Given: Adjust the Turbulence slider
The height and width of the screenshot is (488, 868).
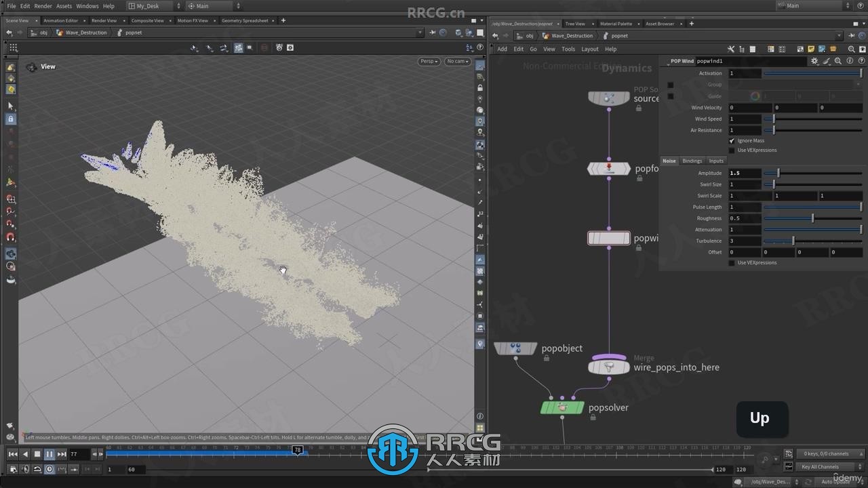Looking at the screenshot, I should (x=813, y=241).
